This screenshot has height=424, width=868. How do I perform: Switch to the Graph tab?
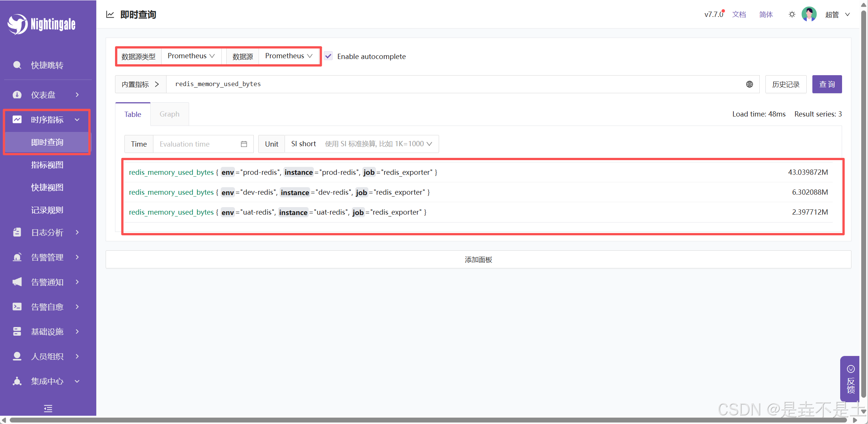tap(169, 114)
